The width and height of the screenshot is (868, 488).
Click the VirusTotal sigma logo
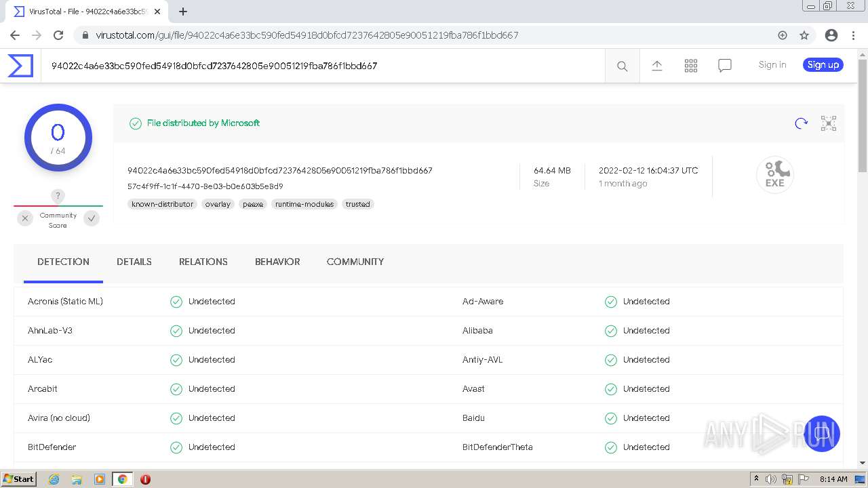[x=20, y=66]
